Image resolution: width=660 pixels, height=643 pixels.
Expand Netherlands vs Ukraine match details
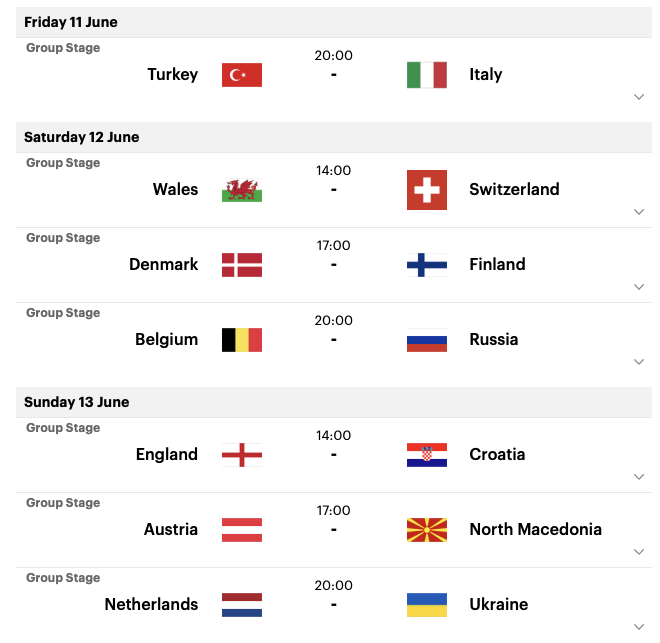[x=639, y=627]
